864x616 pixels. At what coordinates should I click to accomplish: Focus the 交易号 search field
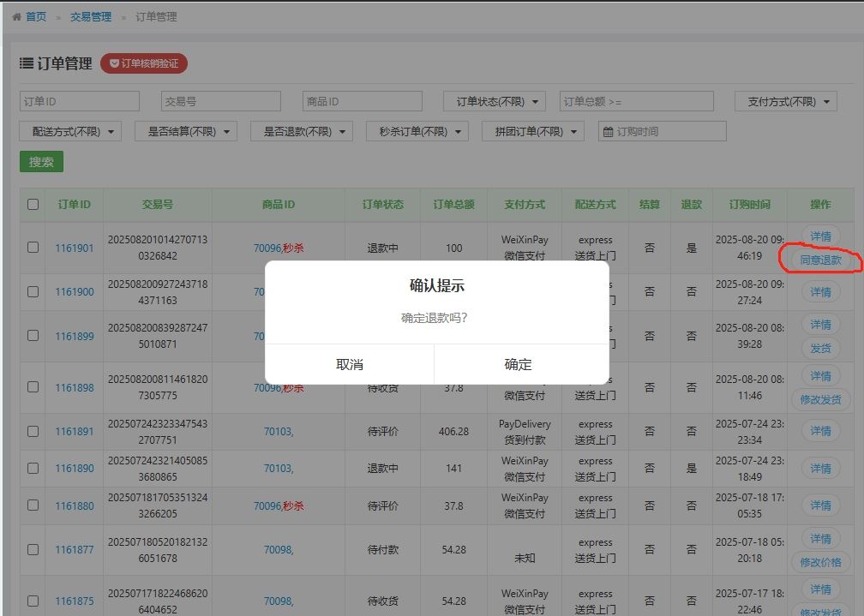point(221,101)
